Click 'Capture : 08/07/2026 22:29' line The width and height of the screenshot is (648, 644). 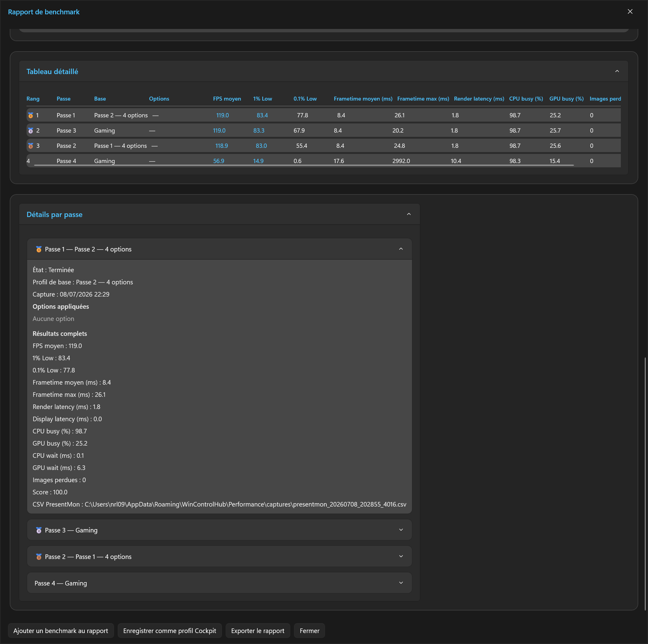(71, 294)
